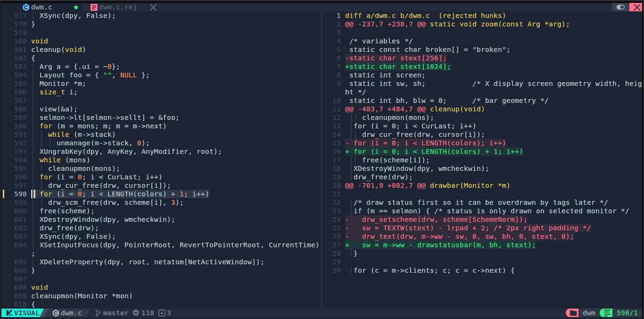
Task: Switch to the dwm.c buffer tab
Action: (41, 7)
